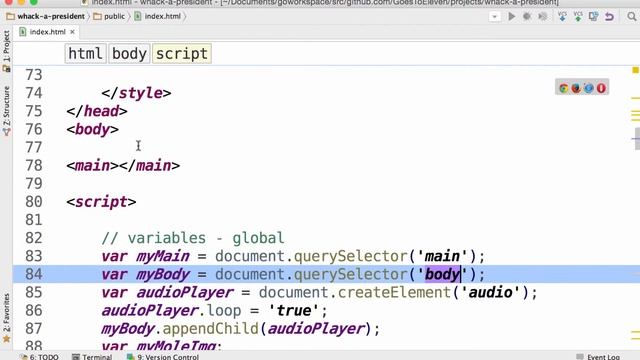Click VCS Update Project icon
Viewport: 640px width, 360px height.
(x=562, y=16)
